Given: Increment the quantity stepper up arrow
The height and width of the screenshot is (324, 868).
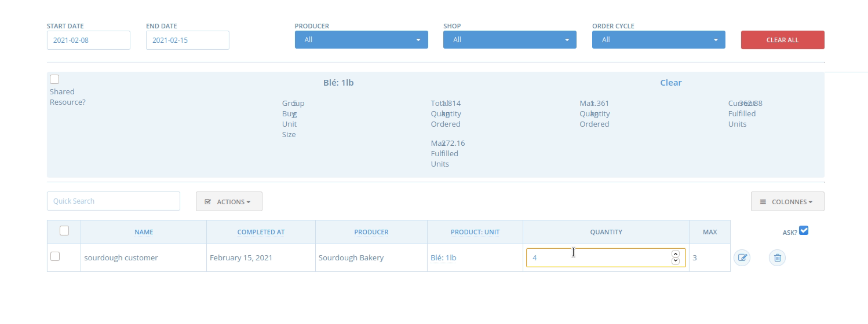Looking at the screenshot, I should (676, 254).
